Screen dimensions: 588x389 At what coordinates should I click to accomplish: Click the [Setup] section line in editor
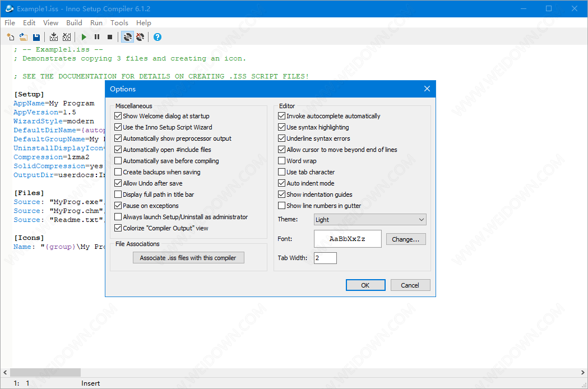pyautogui.click(x=29, y=94)
